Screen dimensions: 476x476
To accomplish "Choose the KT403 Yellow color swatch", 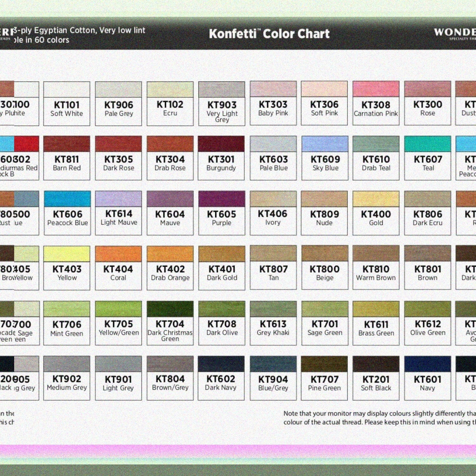I will pos(67,254).
